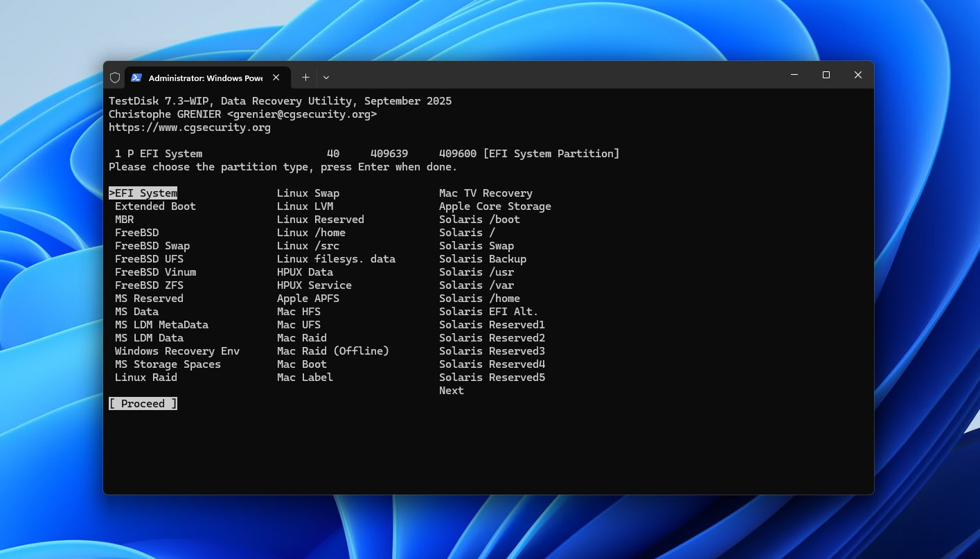Close the Administrator: Windows PowerShell tab
Image resolution: width=980 pixels, height=559 pixels.
[276, 78]
